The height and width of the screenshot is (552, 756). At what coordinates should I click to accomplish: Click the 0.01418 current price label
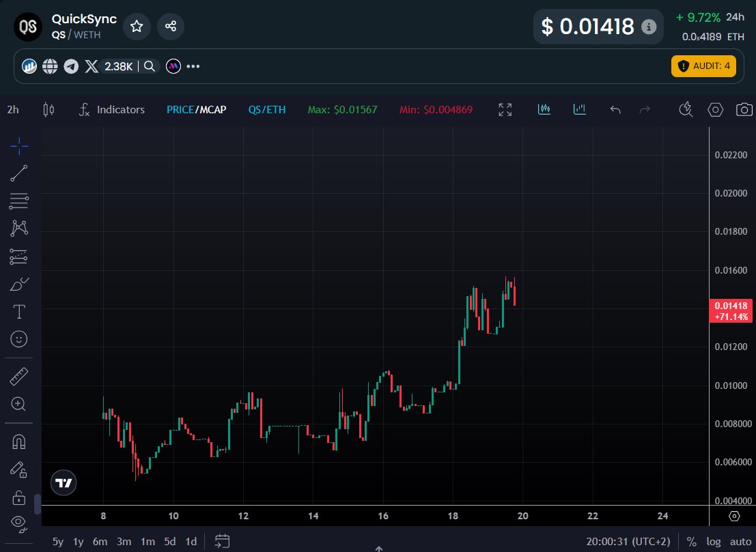click(x=731, y=310)
